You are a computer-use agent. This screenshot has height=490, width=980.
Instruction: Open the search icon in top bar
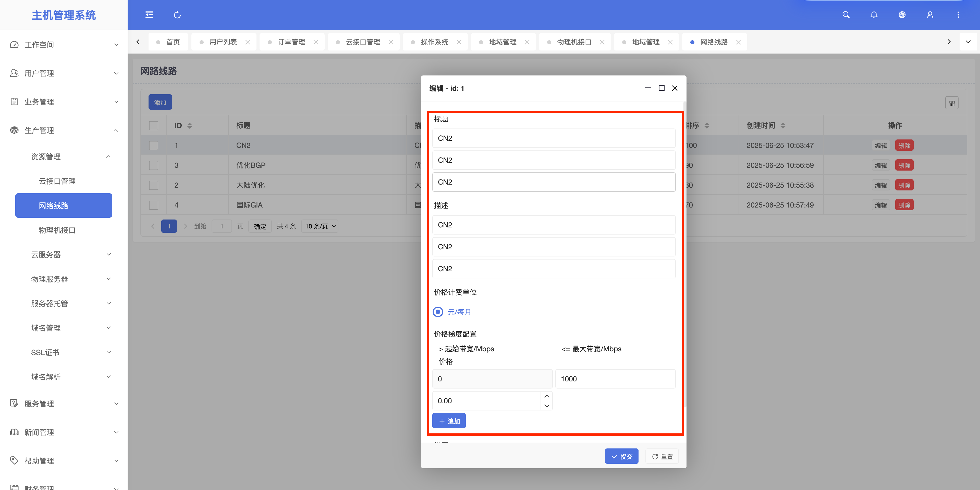(846, 15)
